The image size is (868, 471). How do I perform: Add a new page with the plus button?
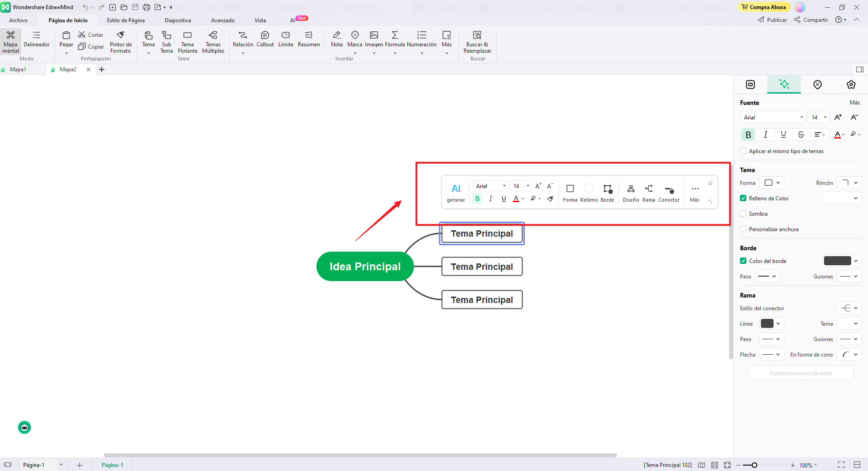point(79,465)
